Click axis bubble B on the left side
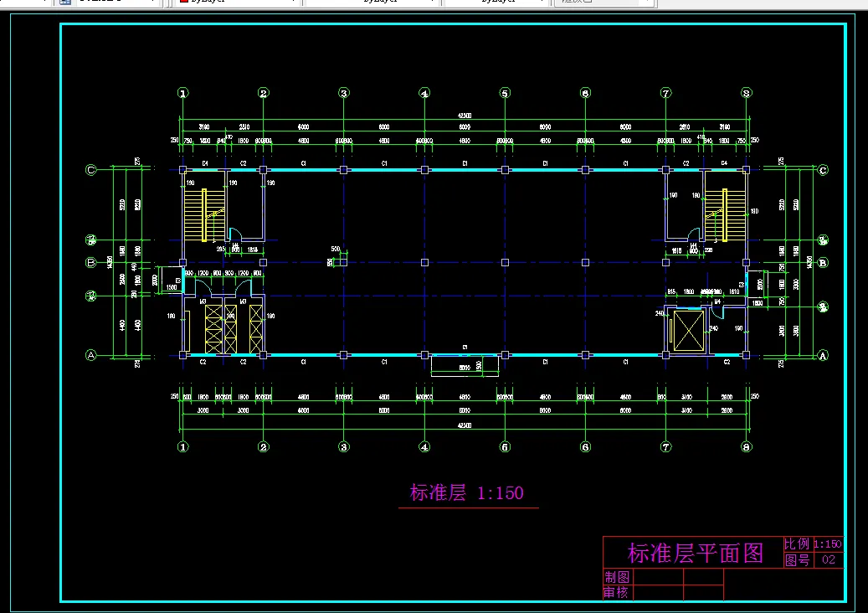Screen dimensions: 868x613 point(91,262)
